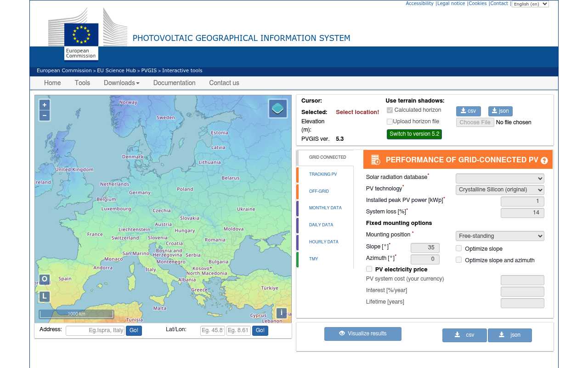Click Visualize results button

pyautogui.click(x=363, y=334)
